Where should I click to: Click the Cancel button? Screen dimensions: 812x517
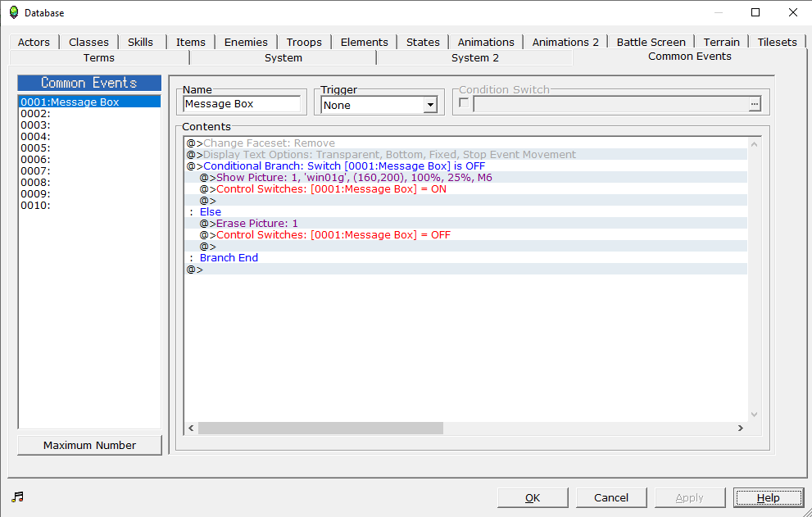point(611,497)
